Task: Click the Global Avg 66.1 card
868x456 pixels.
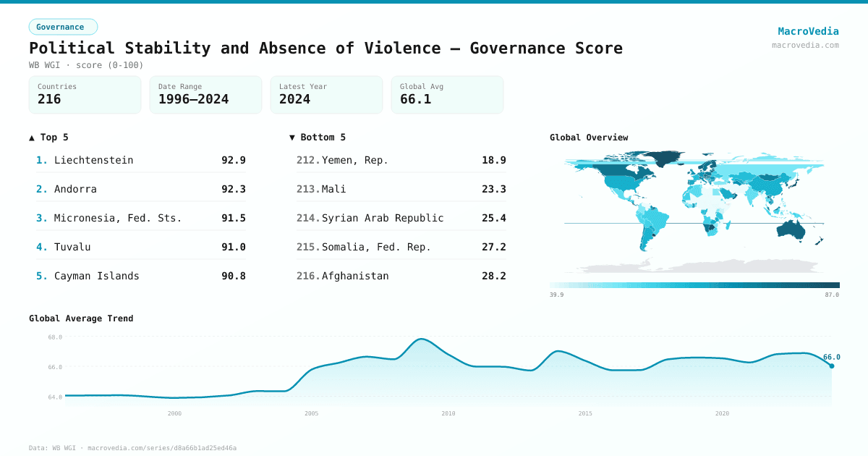Action: [447, 95]
